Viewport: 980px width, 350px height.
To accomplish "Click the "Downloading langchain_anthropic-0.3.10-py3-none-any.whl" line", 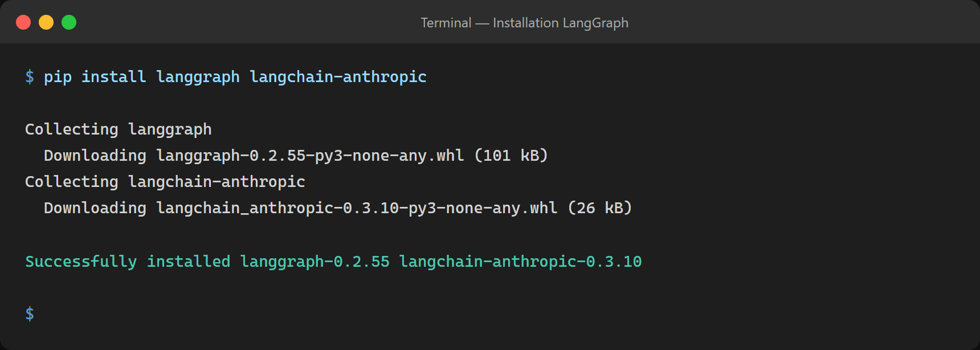I will [x=338, y=208].
